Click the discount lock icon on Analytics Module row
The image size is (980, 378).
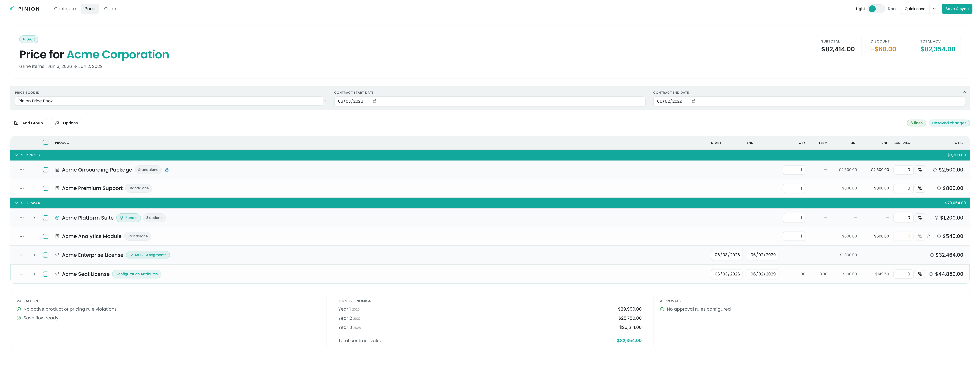[x=929, y=236]
